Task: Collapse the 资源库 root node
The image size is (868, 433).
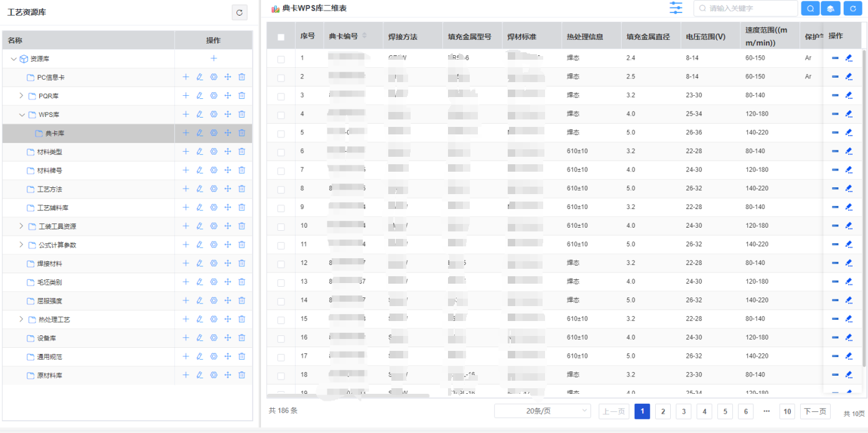Action: (14, 58)
